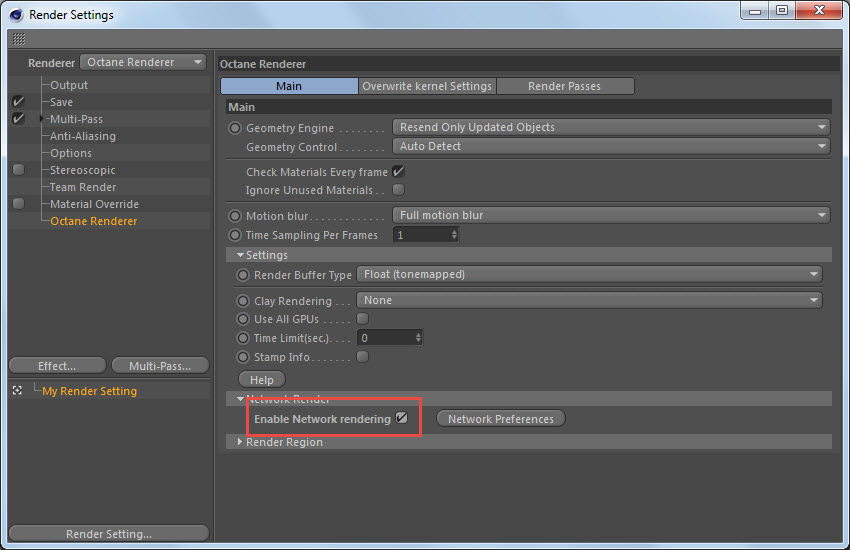
Task: Click Time Sampling Per Frames stepper arrows
Action: pyautogui.click(x=454, y=235)
